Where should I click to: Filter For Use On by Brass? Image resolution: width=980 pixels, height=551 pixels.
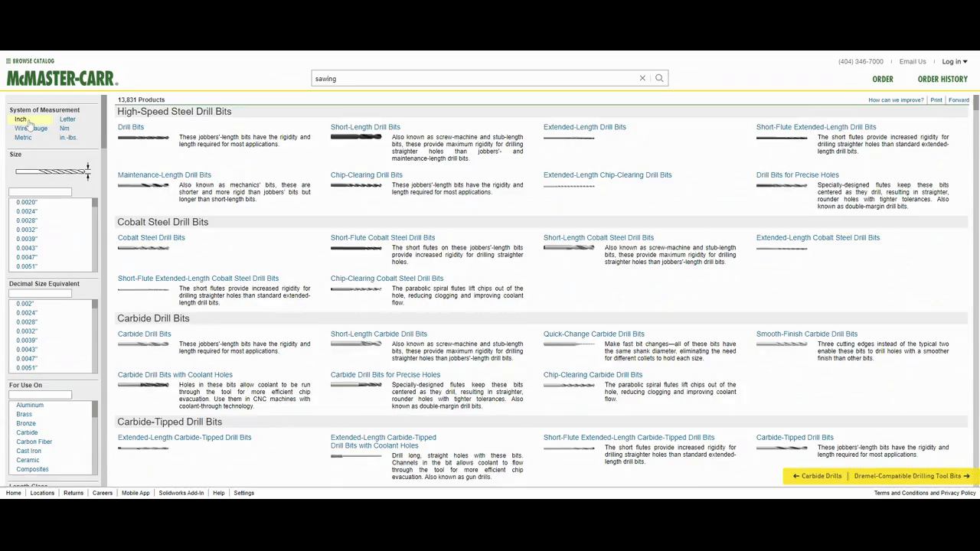(24, 414)
